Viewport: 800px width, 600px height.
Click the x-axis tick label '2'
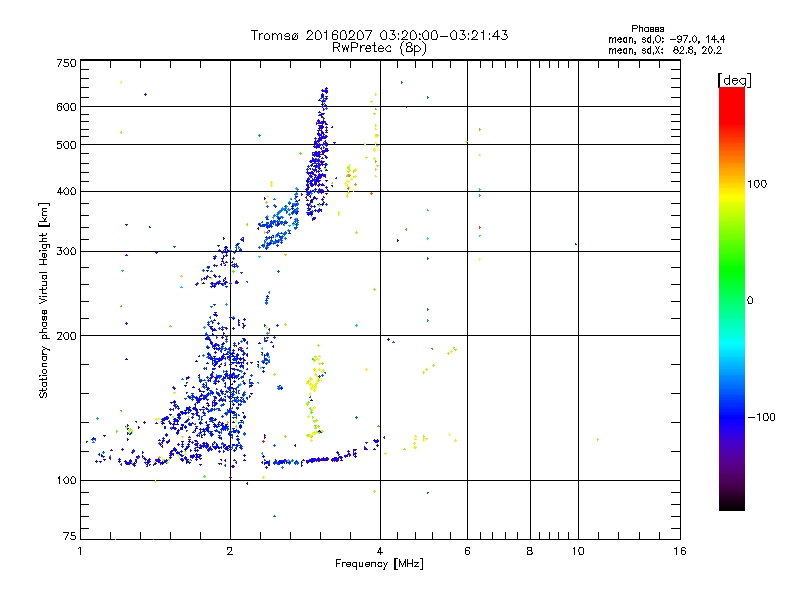(230, 551)
